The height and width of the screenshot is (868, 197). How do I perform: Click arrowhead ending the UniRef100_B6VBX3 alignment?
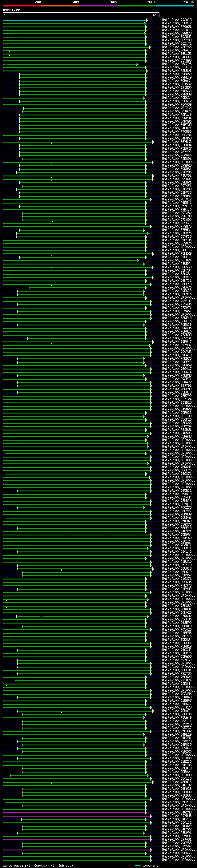(153, 142)
